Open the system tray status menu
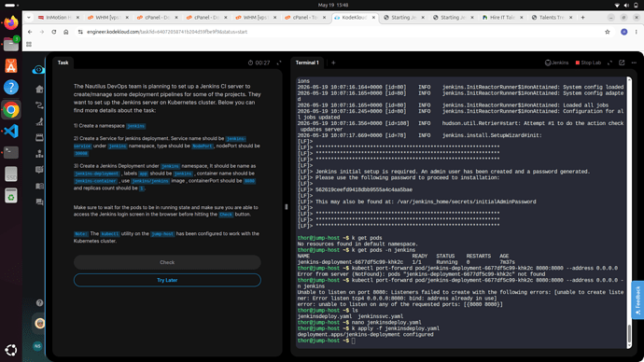 coord(626,6)
